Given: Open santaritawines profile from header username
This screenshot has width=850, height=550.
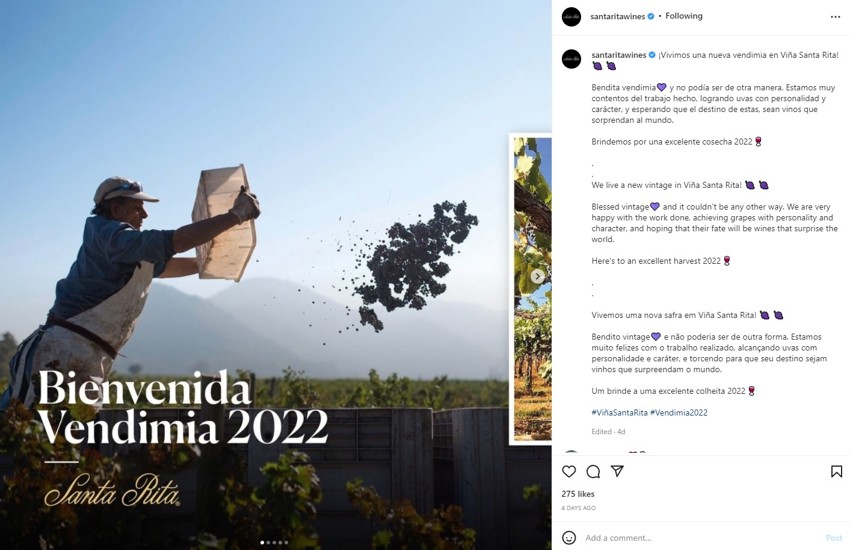Looking at the screenshot, I should [618, 17].
